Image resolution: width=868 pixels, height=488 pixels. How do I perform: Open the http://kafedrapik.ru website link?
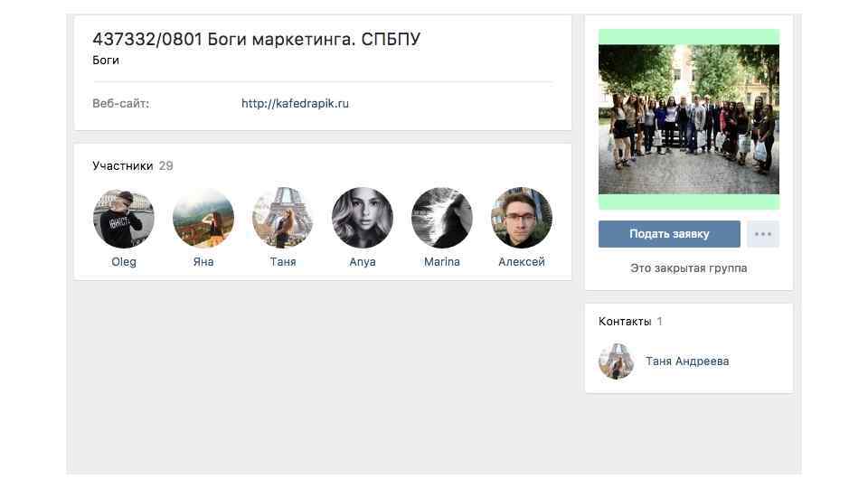(295, 103)
